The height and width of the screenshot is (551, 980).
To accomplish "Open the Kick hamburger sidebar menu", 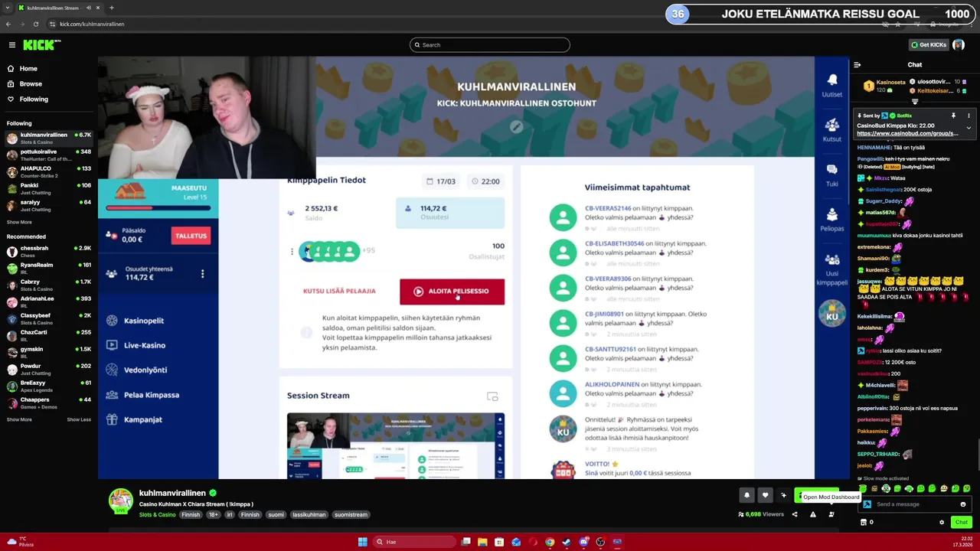I will [x=12, y=45].
